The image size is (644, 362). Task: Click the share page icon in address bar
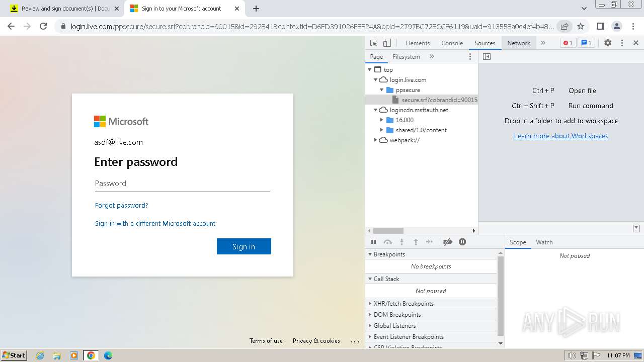point(565,26)
